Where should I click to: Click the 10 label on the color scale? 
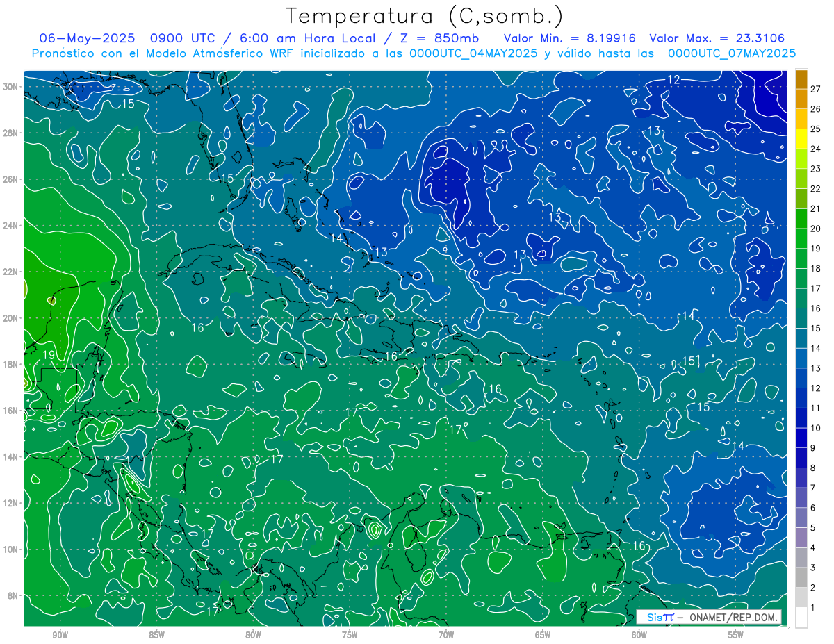click(x=815, y=428)
